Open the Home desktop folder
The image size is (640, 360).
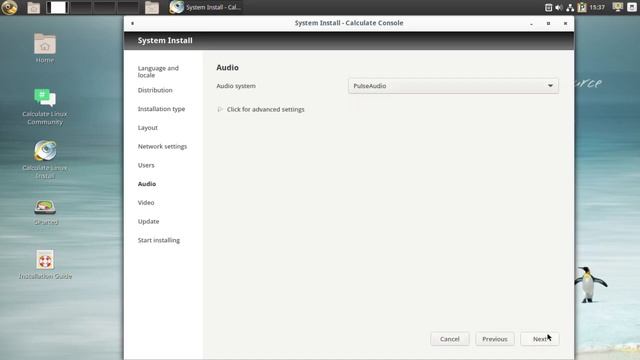point(45,48)
